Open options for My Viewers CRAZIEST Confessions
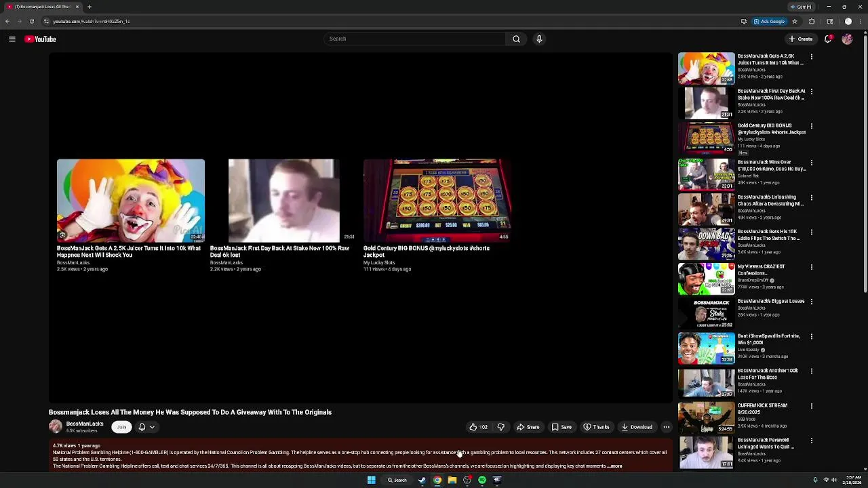The height and width of the screenshot is (488, 868). 811,267
